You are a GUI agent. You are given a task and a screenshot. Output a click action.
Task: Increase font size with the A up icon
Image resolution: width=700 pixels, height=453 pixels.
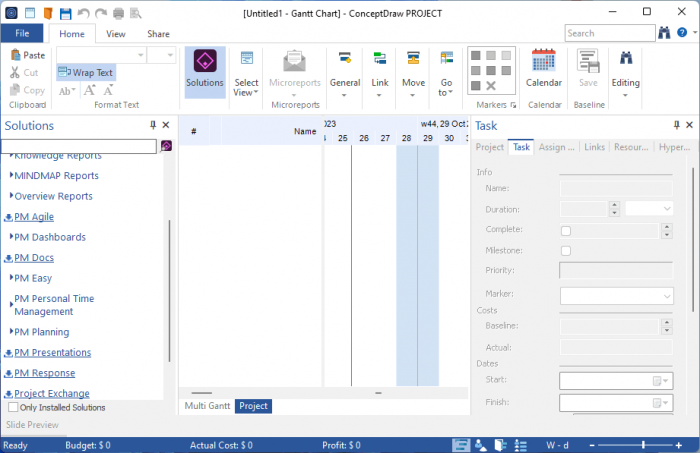tap(90, 90)
